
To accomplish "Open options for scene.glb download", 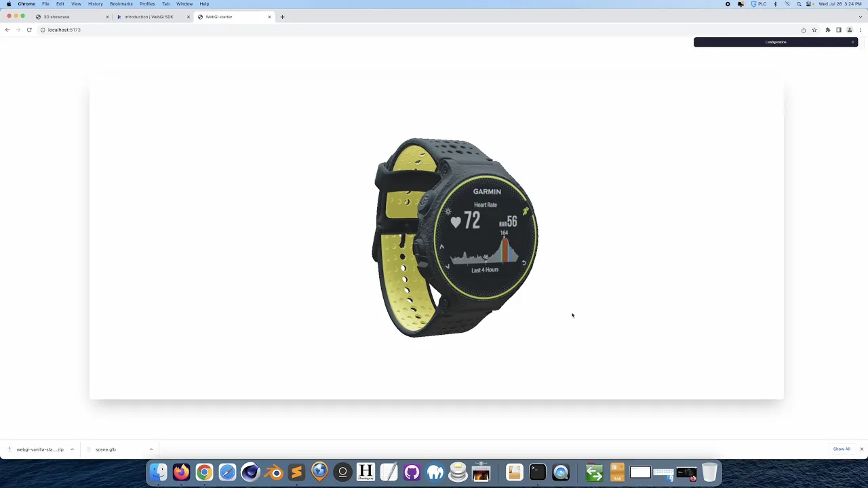I will tap(151, 449).
